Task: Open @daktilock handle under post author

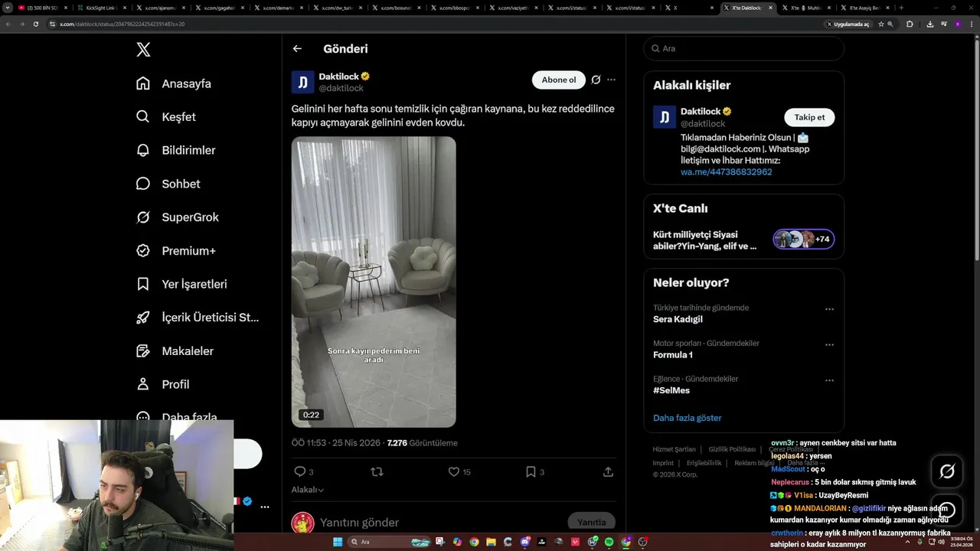Action: pyautogui.click(x=341, y=88)
